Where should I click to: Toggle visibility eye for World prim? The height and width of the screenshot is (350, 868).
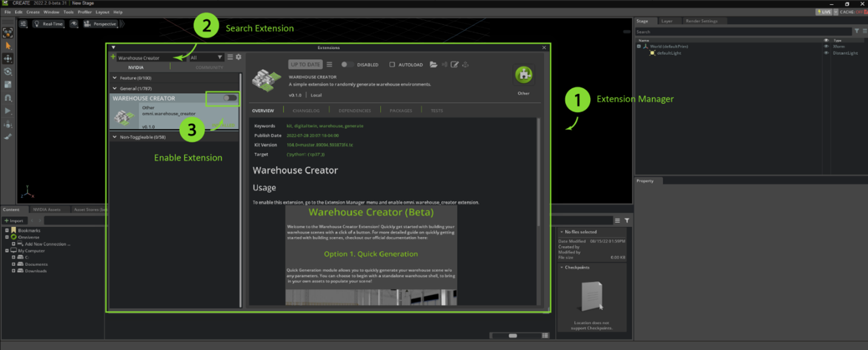tap(826, 46)
